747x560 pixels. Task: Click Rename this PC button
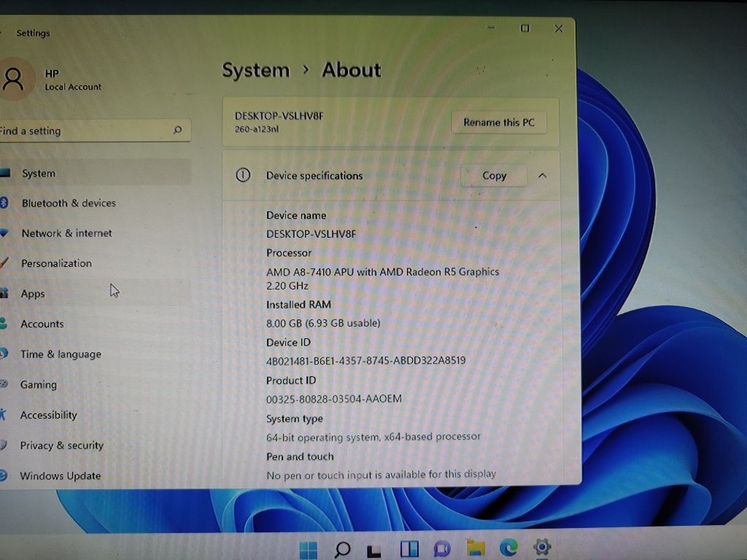click(x=499, y=122)
